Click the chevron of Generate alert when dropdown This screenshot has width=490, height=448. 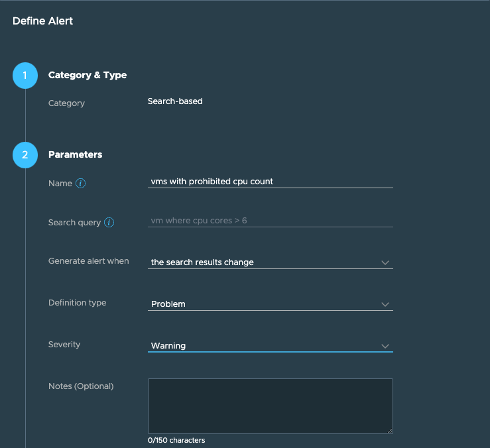385,262
